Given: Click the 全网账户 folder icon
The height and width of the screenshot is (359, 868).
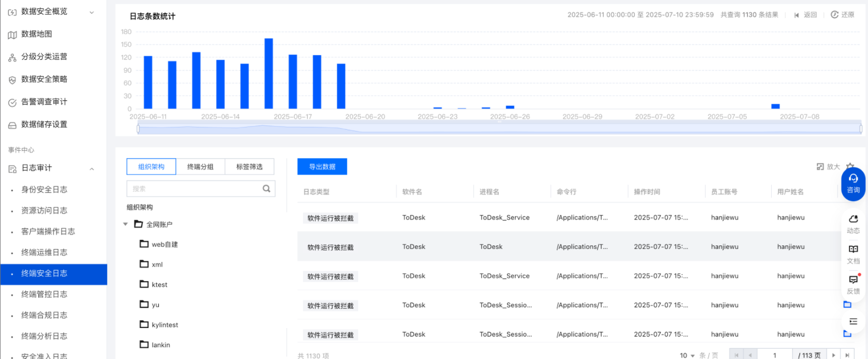Looking at the screenshot, I should pos(139,224).
